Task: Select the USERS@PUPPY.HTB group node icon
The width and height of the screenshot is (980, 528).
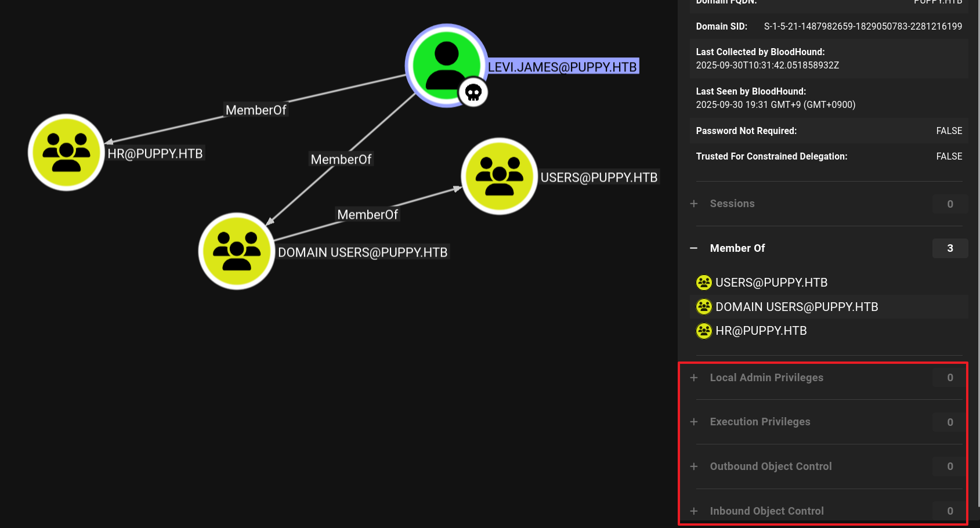Action: [x=499, y=176]
